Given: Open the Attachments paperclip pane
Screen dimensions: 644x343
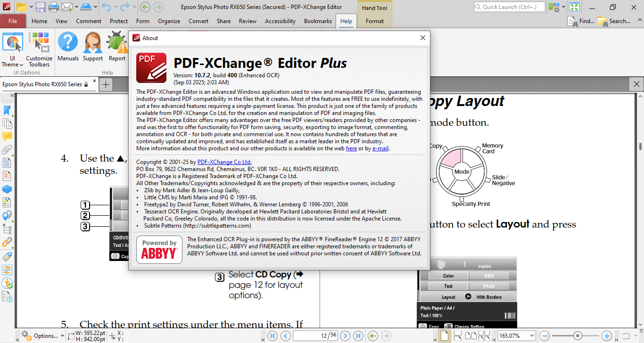Looking at the screenshot, I should tap(7, 150).
